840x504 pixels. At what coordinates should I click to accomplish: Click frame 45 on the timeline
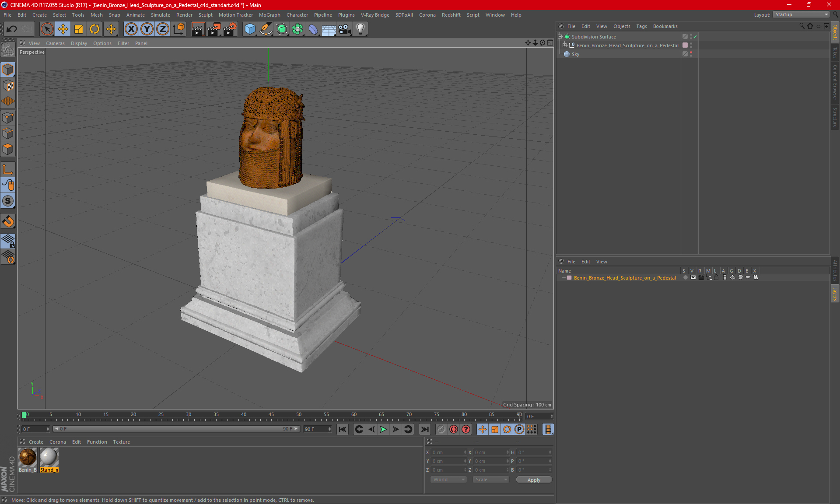point(271,415)
